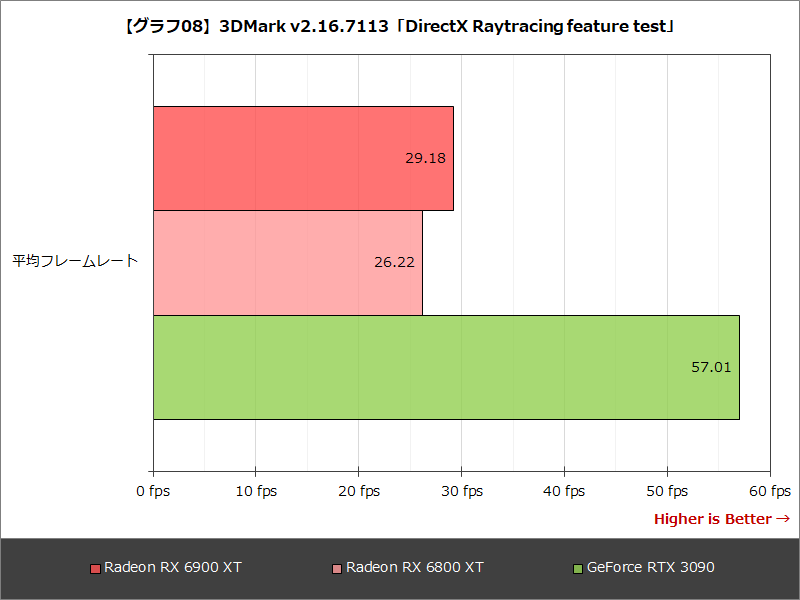Click the green GeForce RTX 3090 legend marker
This screenshot has height=600, width=800.
click(x=577, y=566)
